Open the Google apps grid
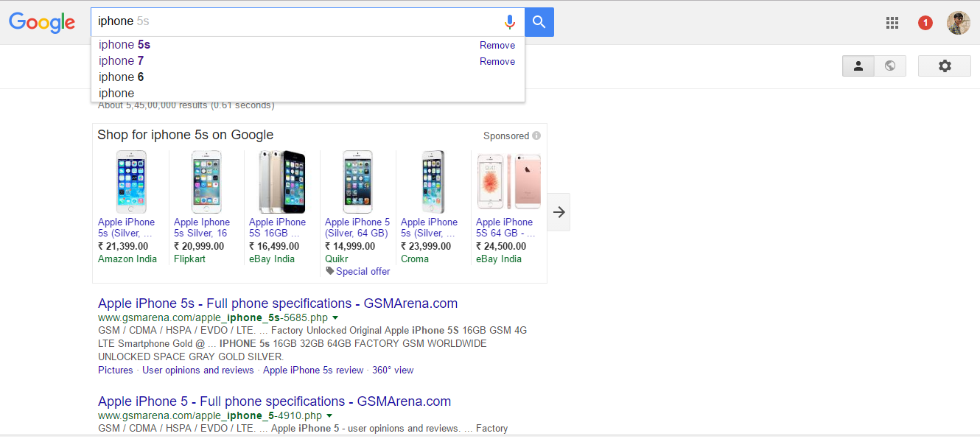Viewport: 980px width, 439px height. point(892,23)
